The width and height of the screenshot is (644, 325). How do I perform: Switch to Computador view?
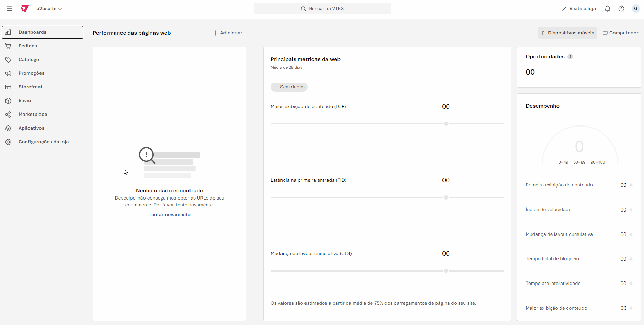coord(621,33)
